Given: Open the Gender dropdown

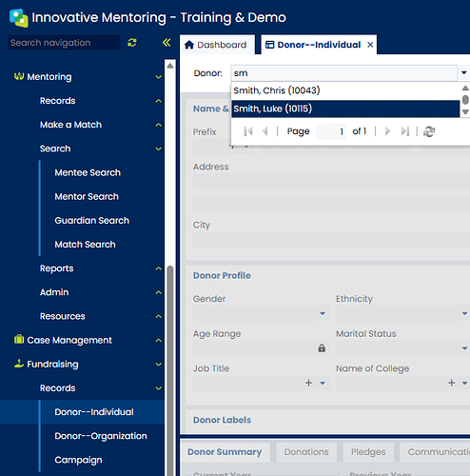Looking at the screenshot, I should click(x=323, y=313).
